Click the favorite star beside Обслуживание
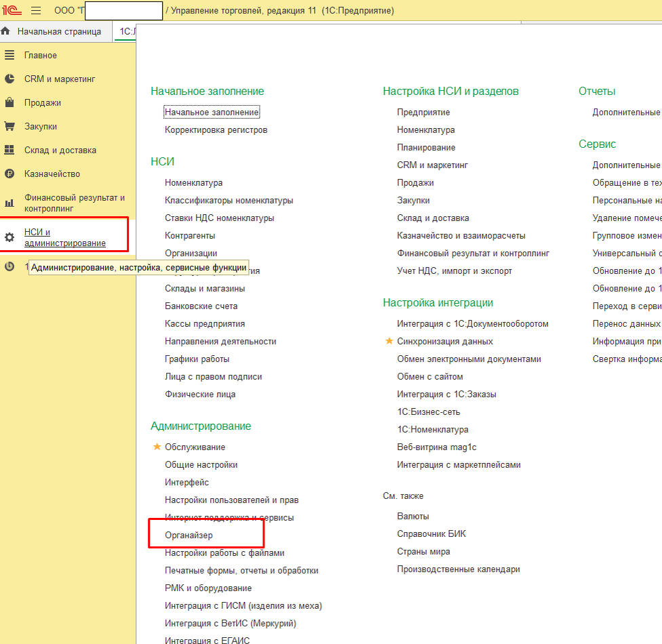Image resolution: width=662 pixels, height=644 pixels. [157, 447]
